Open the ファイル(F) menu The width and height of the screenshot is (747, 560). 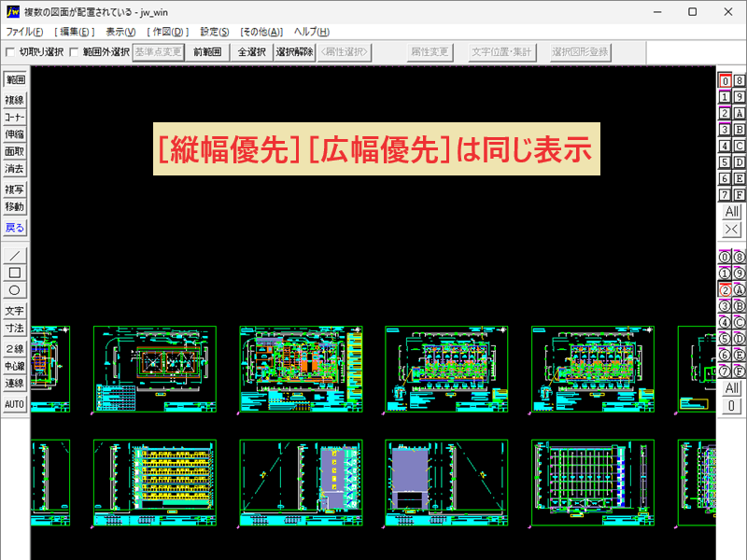(x=24, y=32)
